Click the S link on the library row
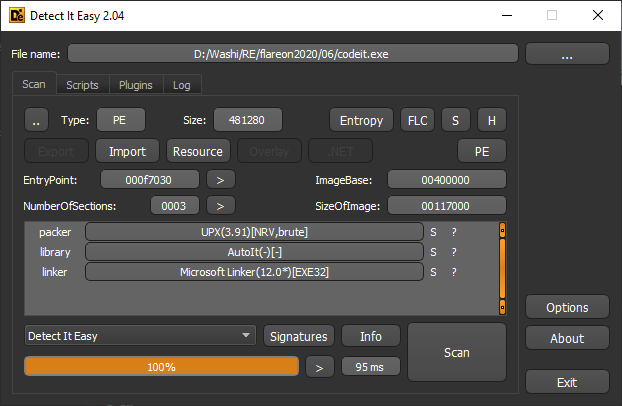Screen dimensions: 622x406 433,252
